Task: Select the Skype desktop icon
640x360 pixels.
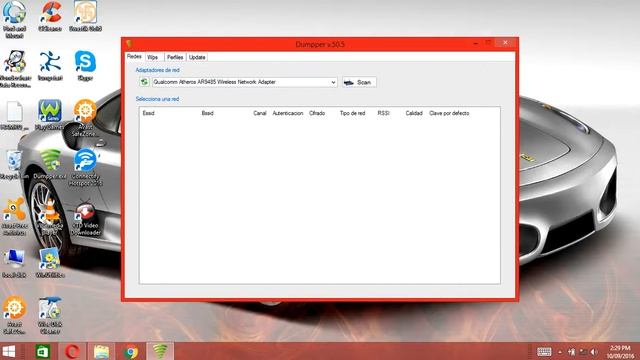Action: [x=85, y=65]
